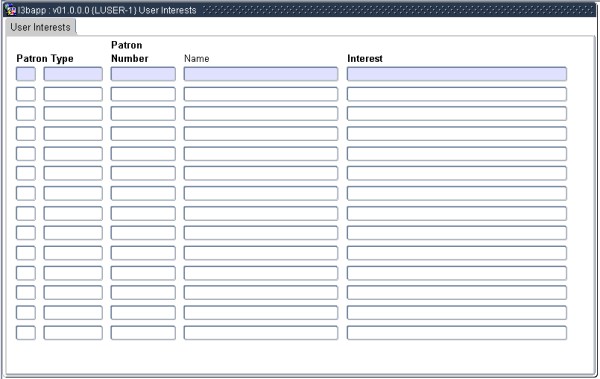Click the last row Patron Number field
The width and height of the screenshot is (600, 379).
pos(143,333)
